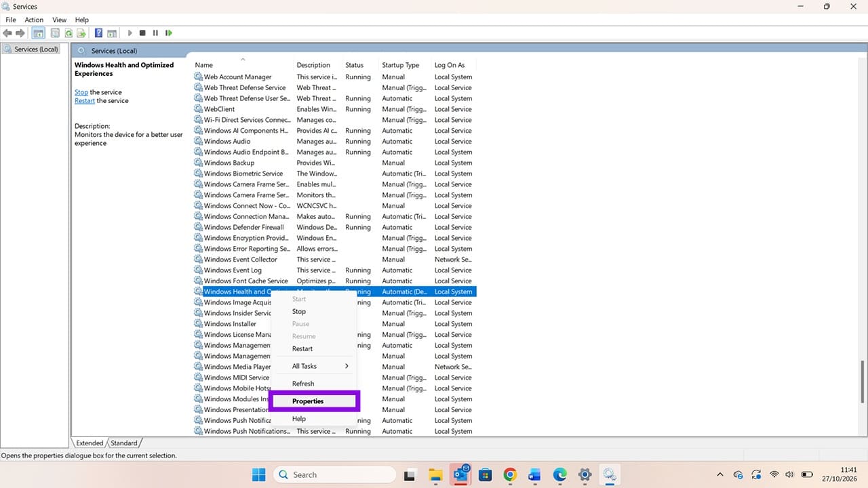Select Properties in the context menu
The height and width of the screenshot is (488, 868).
pyautogui.click(x=313, y=401)
